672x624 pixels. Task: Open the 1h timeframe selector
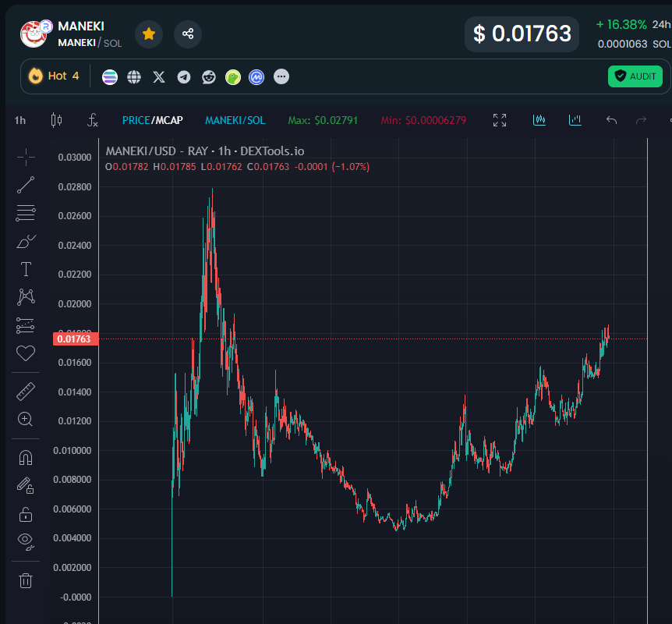pyautogui.click(x=20, y=121)
